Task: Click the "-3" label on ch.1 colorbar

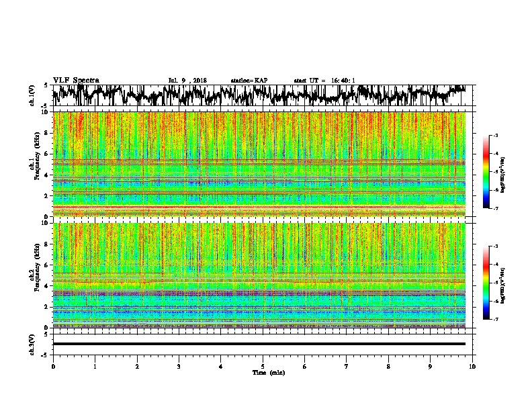Action: point(495,135)
